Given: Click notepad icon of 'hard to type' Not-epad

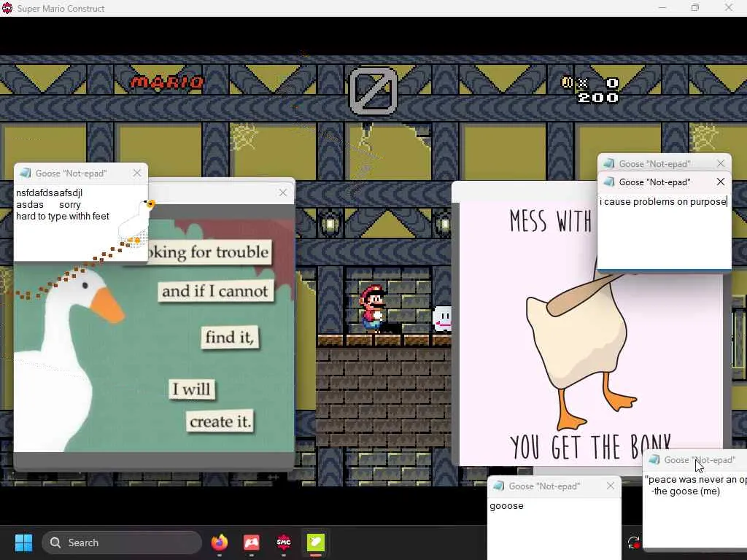Looking at the screenshot, I should [26, 173].
